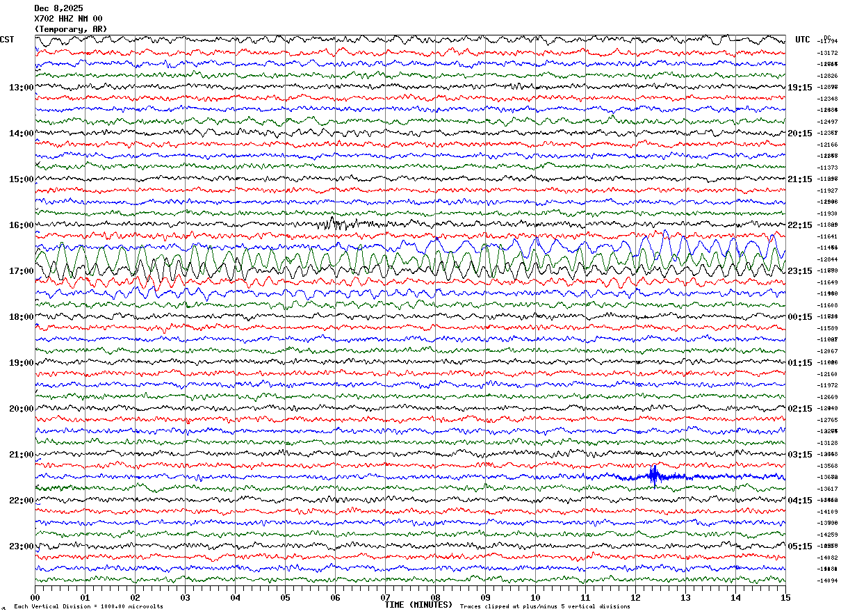This screenshot has width=841, height=616.
Task: Click the TIME (MINUTES) axis title
Action: pos(418,605)
